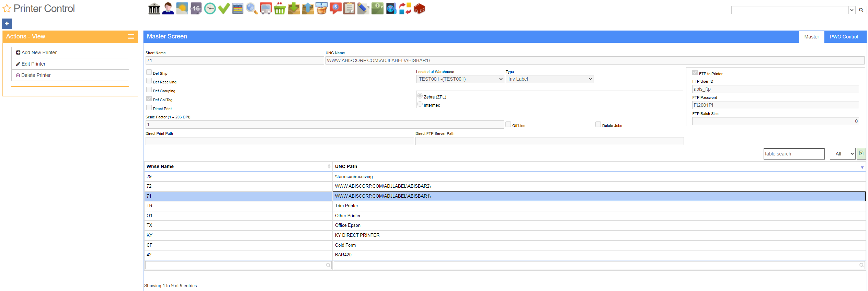This screenshot has width=868, height=291.
Task: Click the green shopping basket icon
Action: (x=279, y=9)
